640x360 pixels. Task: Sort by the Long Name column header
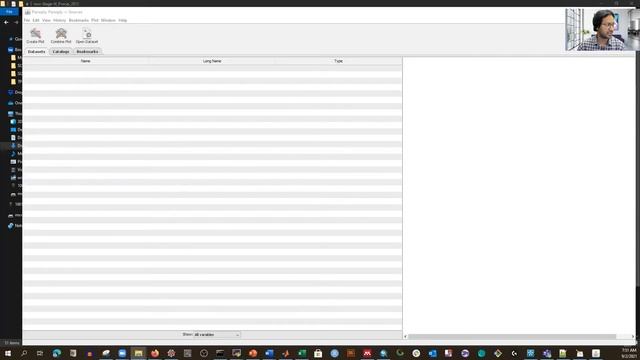pyautogui.click(x=212, y=61)
